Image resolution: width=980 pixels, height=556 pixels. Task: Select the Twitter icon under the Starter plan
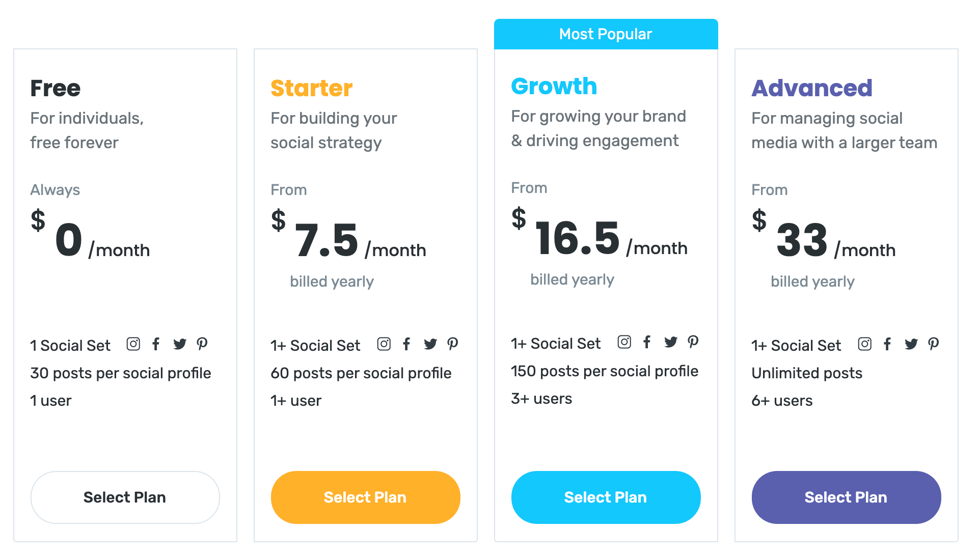click(430, 344)
